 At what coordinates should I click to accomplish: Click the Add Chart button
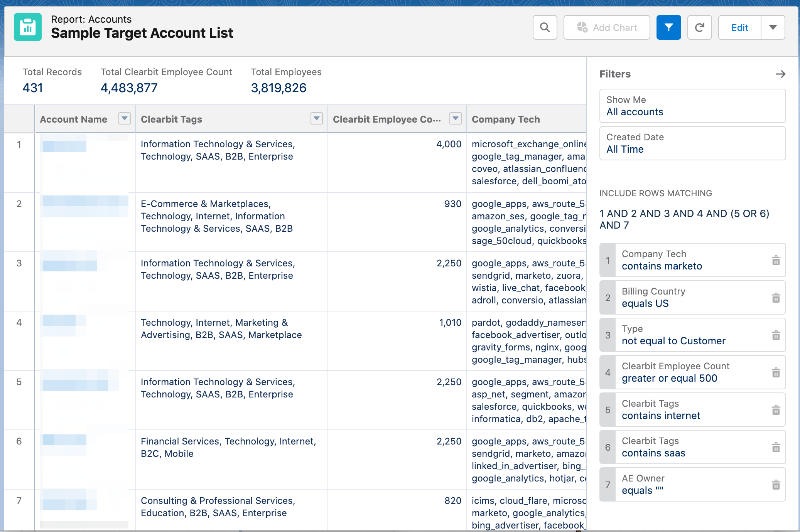pyautogui.click(x=607, y=27)
